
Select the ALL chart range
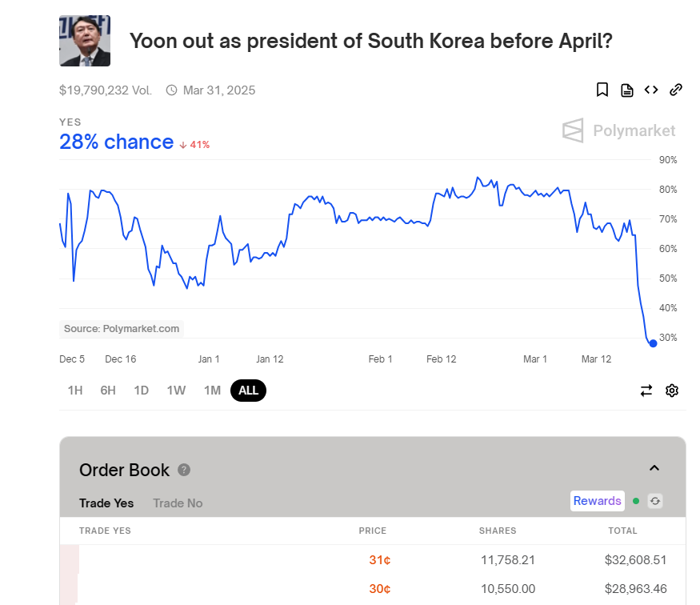click(248, 391)
